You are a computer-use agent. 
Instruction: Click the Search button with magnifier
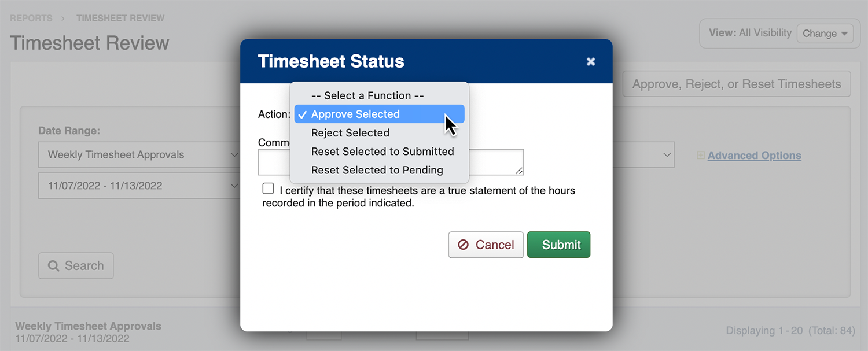(x=76, y=266)
